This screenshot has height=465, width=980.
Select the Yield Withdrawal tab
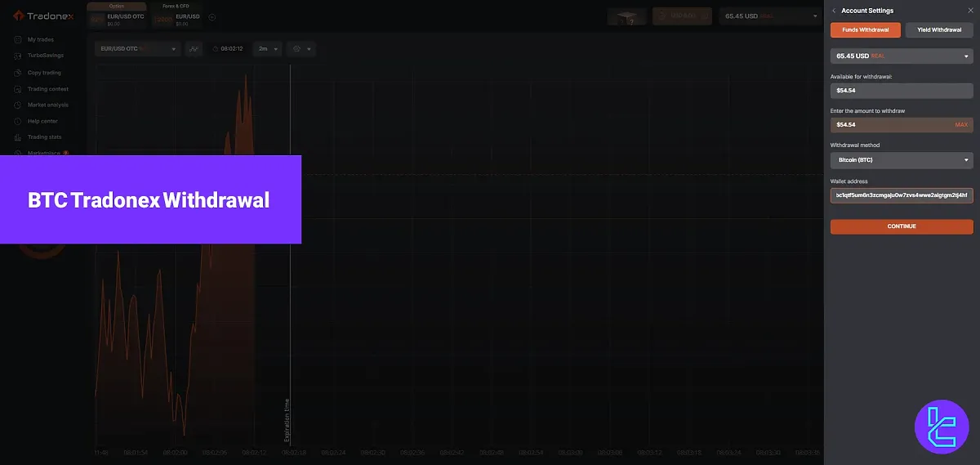(939, 30)
